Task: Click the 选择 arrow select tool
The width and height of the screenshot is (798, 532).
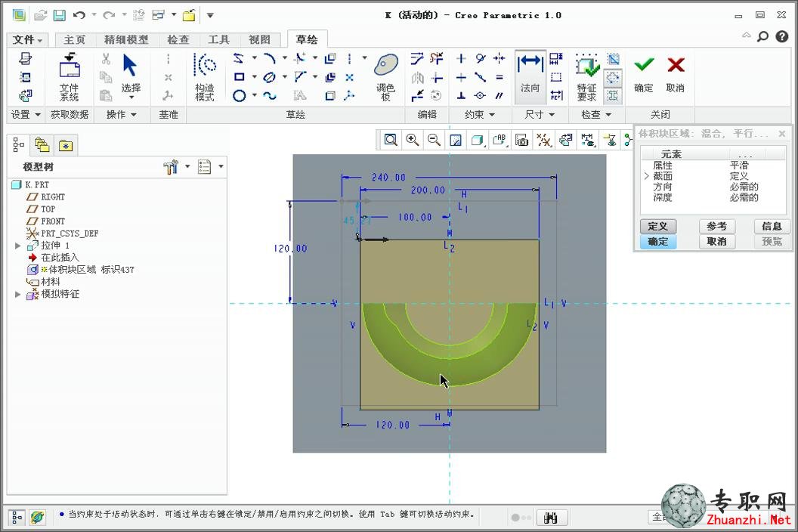Action: coord(130,76)
